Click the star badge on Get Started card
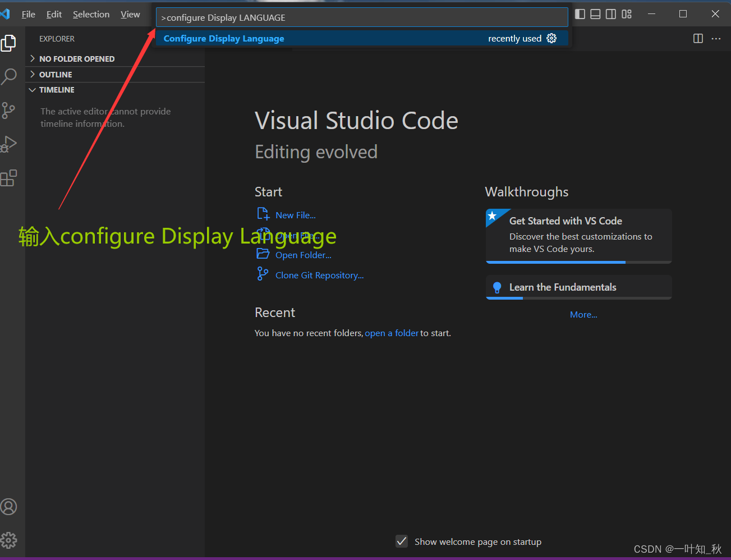This screenshot has height=560, width=731. click(492, 215)
